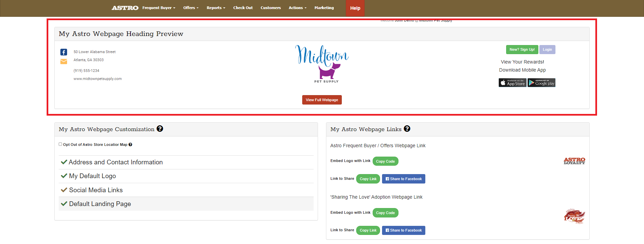Viewport: 644px width, 244px height.
Task: Open the Apple App Store badge
Action: tap(512, 83)
